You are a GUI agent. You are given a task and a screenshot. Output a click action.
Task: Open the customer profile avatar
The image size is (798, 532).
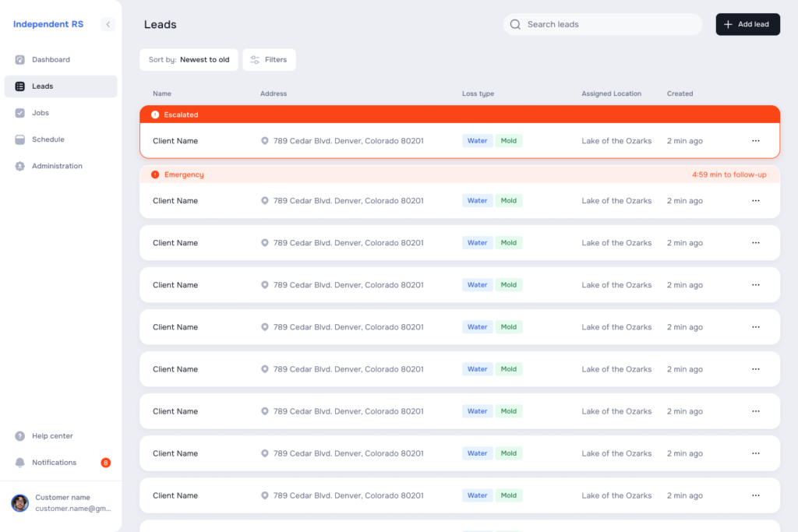20,503
